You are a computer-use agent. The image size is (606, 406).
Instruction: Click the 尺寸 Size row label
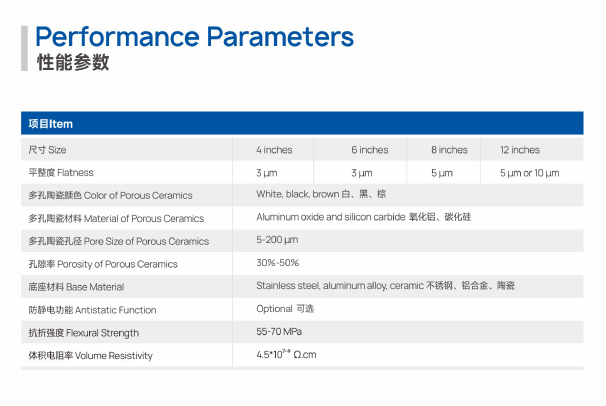[47, 150]
